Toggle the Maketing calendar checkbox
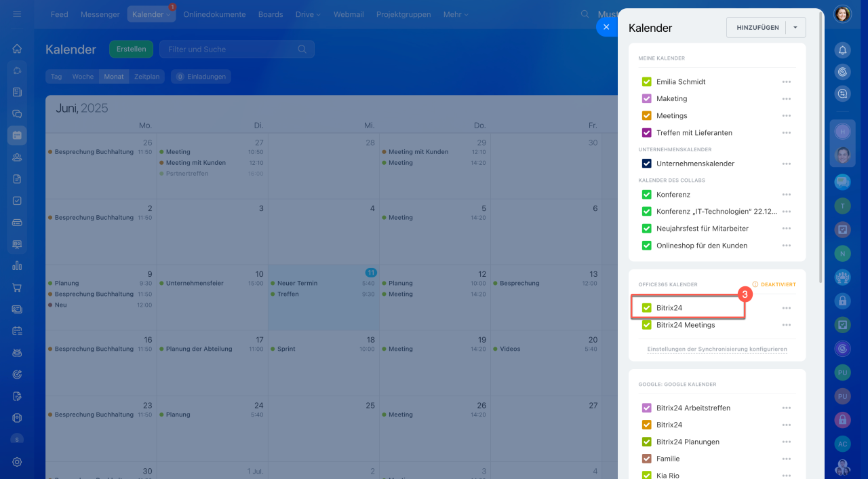 [646, 98]
